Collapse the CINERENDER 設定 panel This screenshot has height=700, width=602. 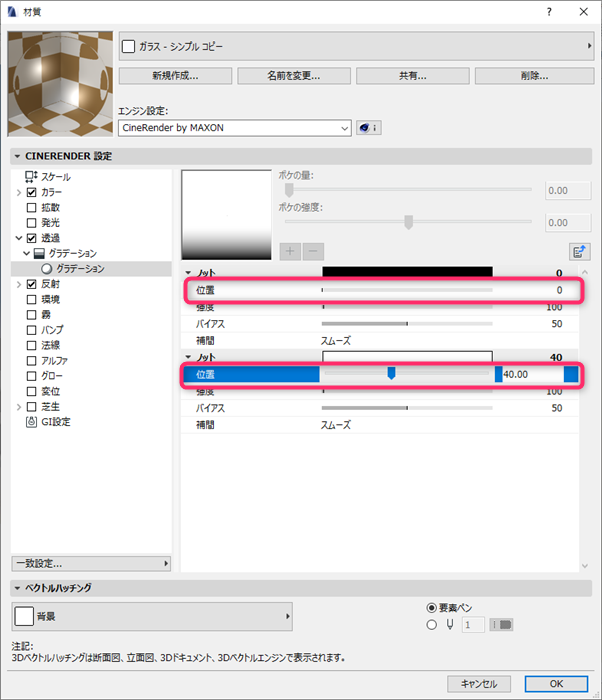(18, 156)
